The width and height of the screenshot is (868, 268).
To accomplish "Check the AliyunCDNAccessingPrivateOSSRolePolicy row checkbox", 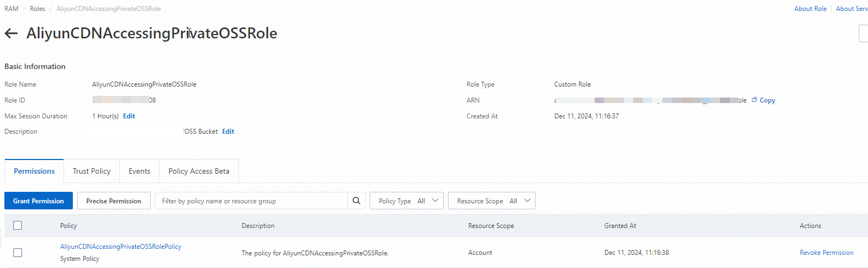I will [18, 253].
